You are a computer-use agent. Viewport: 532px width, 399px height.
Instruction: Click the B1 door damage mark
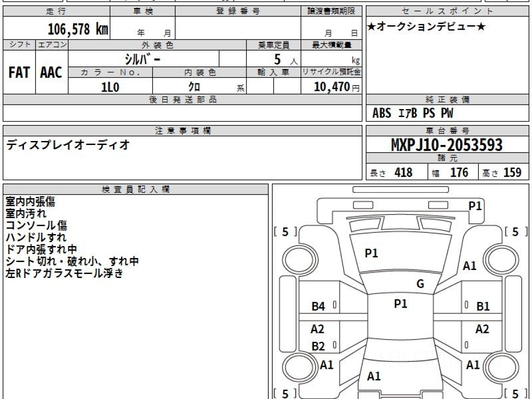(483, 306)
